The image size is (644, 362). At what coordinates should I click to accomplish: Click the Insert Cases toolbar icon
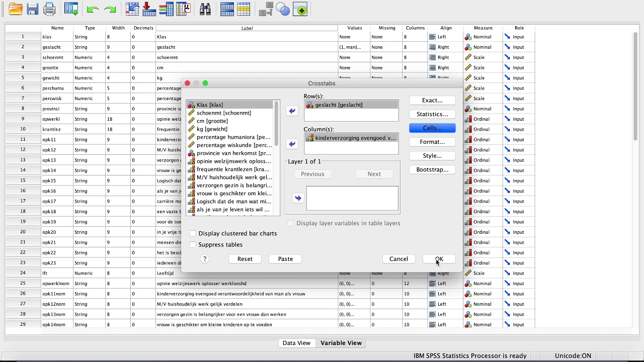(x=227, y=9)
